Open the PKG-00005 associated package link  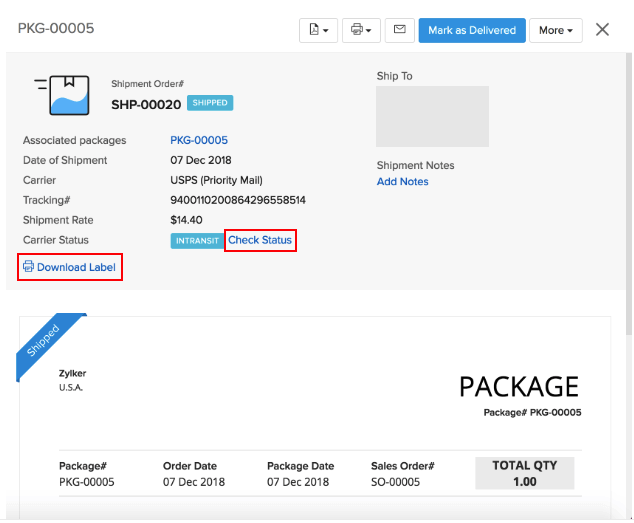click(199, 140)
